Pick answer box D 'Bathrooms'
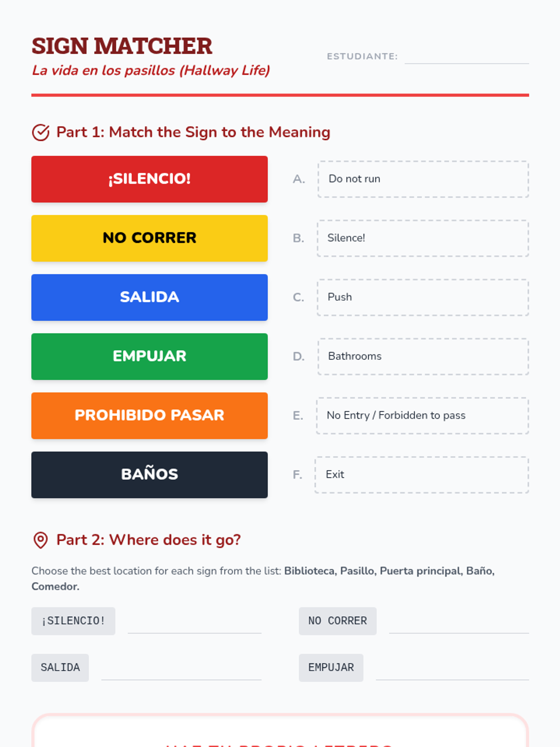The image size is (560, 747). pyautogui.click(x=423, y=356)
